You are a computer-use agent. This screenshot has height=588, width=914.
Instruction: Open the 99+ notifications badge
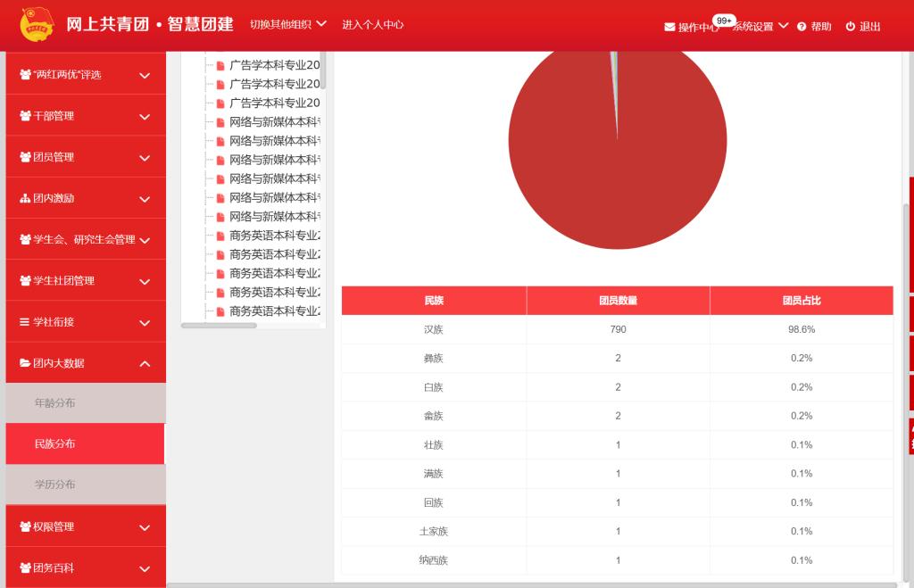tap(723, 20)
